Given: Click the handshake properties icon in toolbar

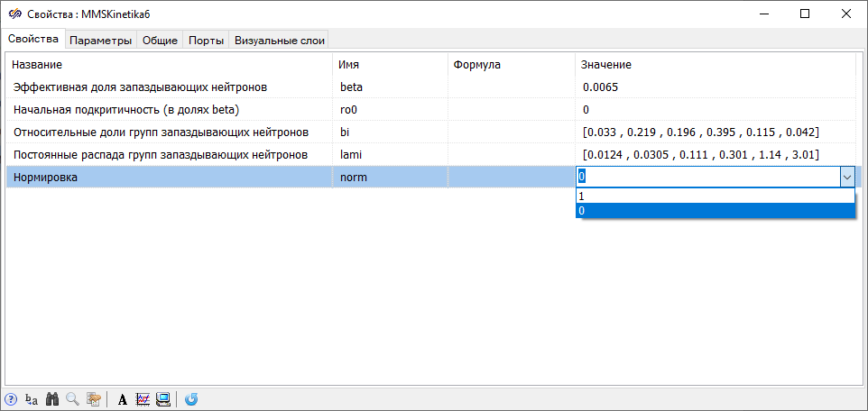Looking at the screenshot, I should click(93, 399).
